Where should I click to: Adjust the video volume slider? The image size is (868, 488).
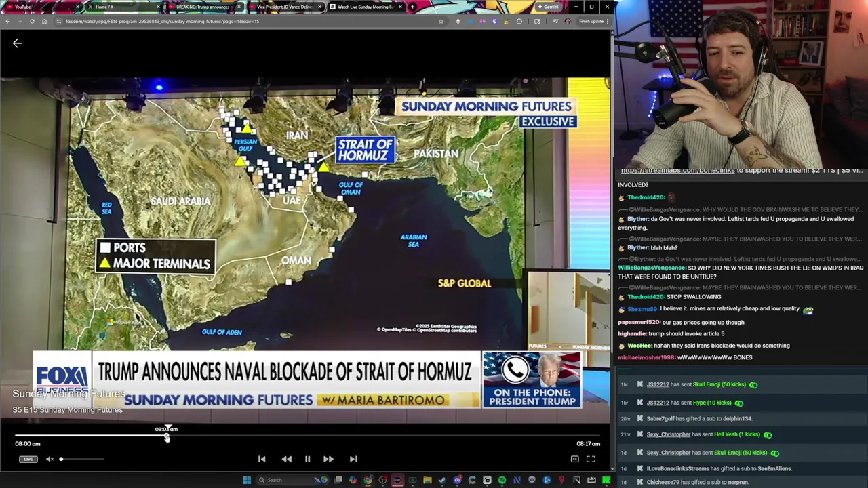click(81, 459)
